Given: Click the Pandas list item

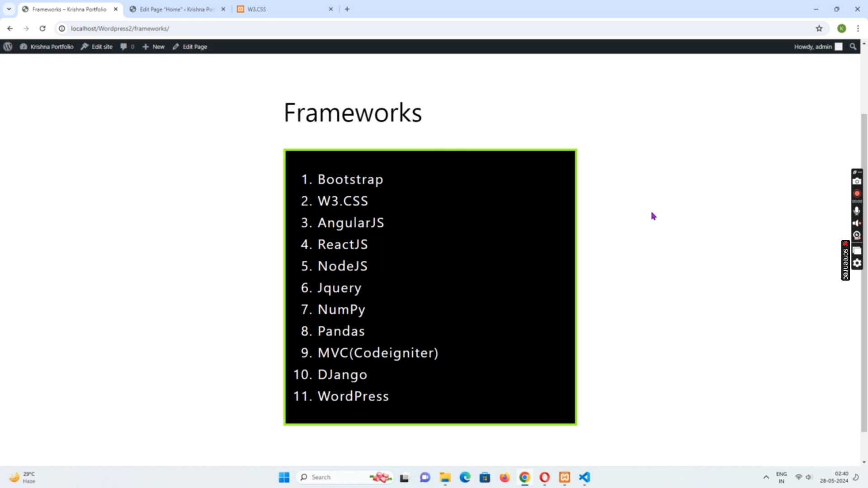Looking at the screenshot, I should [x=341, y=331].
